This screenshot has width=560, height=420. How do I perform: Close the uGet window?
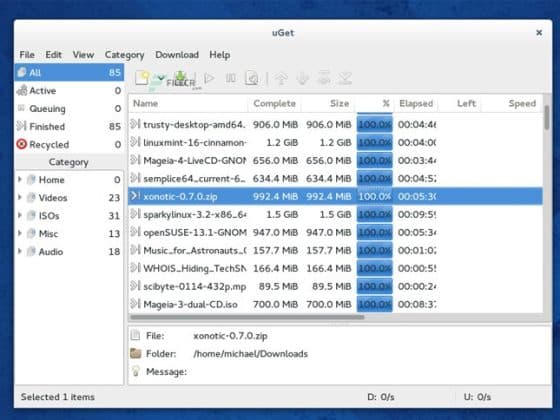[539, 32]
